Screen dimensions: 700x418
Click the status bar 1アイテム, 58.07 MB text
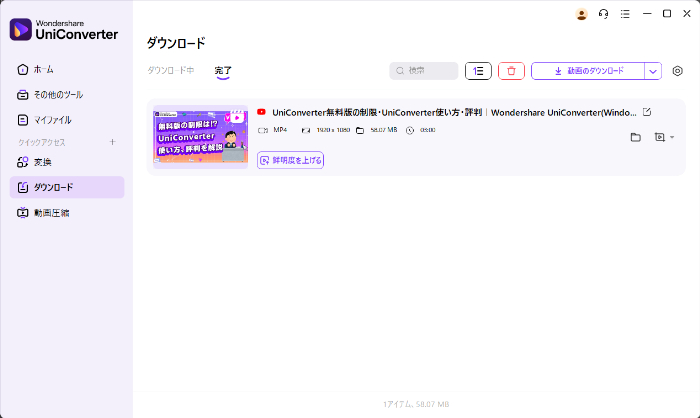click(416, 404)
